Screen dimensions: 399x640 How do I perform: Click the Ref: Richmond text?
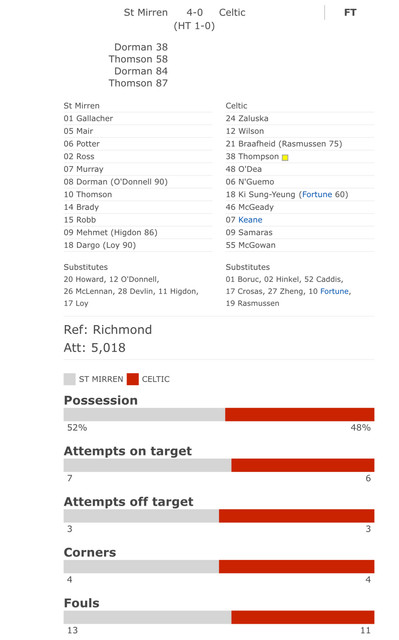[108, 329]
